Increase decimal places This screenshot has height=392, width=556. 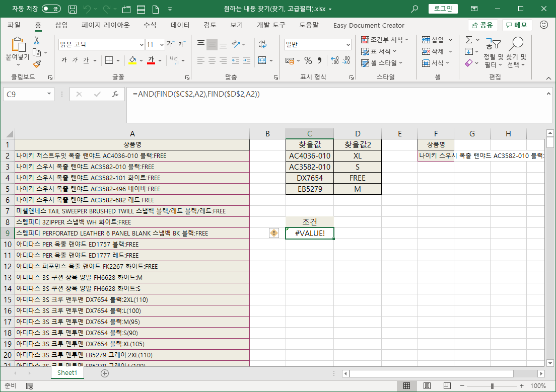point(334,60)
